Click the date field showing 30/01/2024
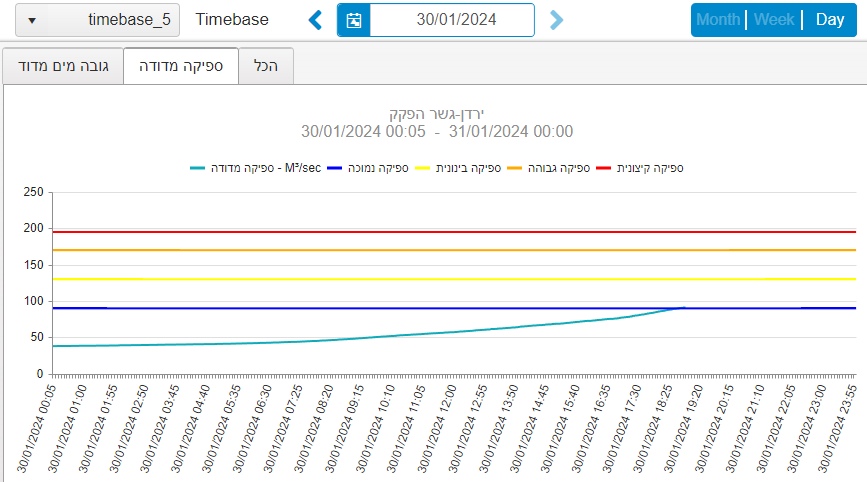This screenshot has width=867, height=482. 455,20
